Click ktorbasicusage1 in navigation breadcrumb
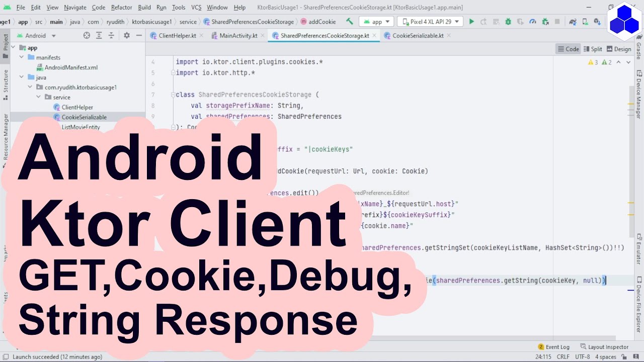 (151, 22)
